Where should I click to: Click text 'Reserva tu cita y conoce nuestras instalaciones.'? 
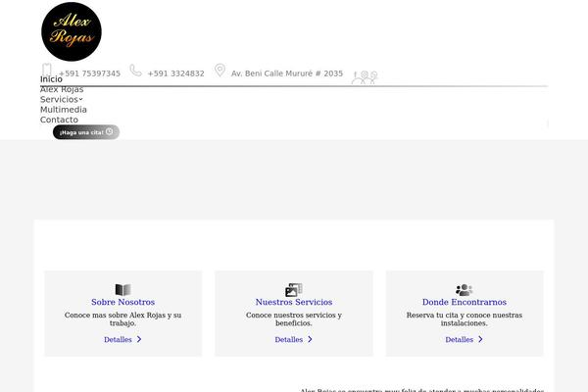(465, 318)
